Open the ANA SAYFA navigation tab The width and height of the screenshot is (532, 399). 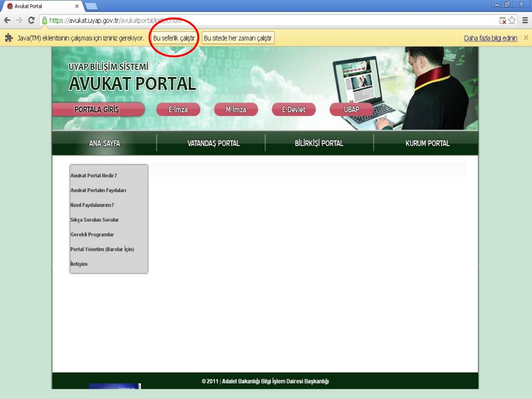click(105, 143)
